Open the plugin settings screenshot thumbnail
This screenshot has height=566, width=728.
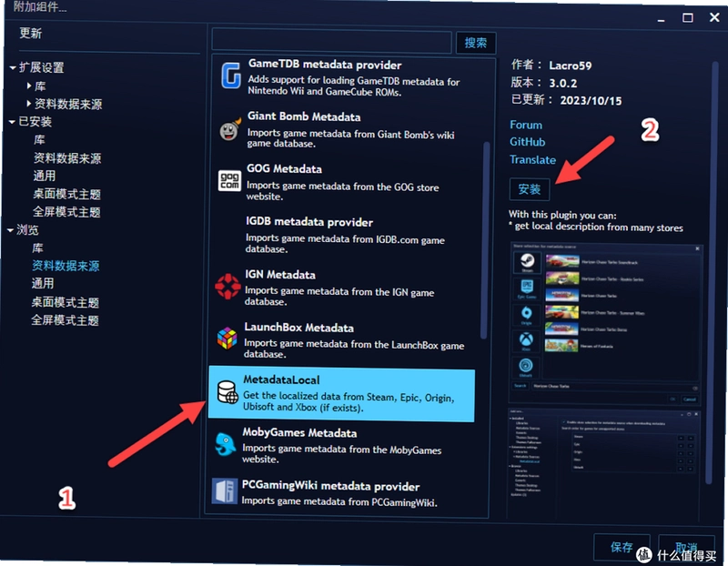tap(604, 465)
